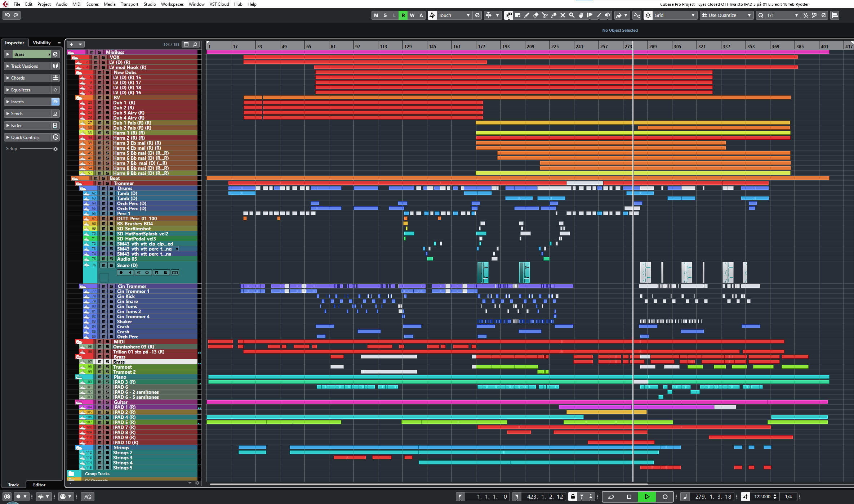Select the Scissors split tool
This screenshot has width=854, height=504.
point(545,15)
